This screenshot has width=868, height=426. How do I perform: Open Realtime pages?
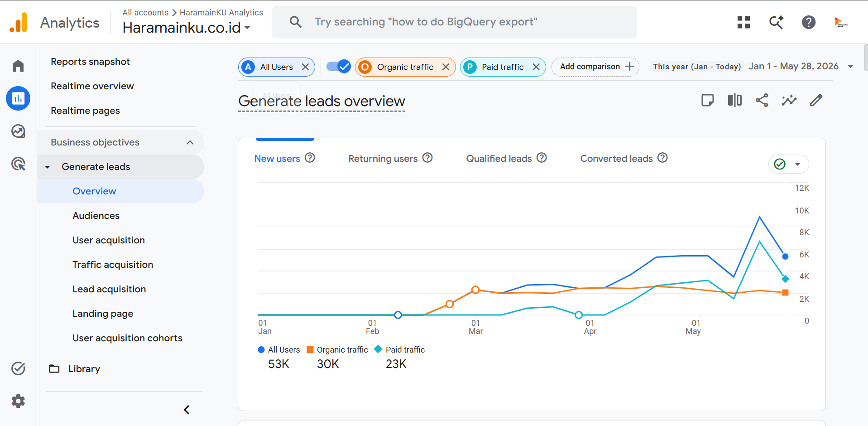click(x=85, y=111)
